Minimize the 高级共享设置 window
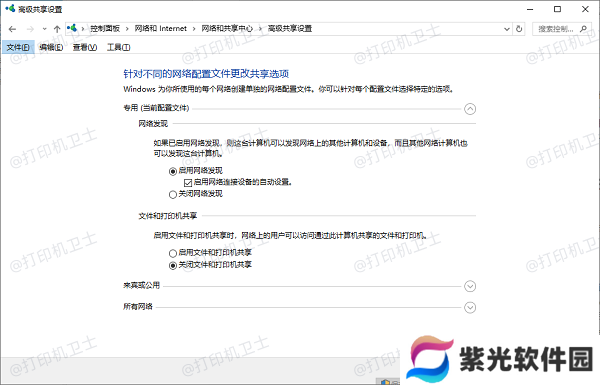This screenshot has height=385, width=600. [x=530, y=9]
